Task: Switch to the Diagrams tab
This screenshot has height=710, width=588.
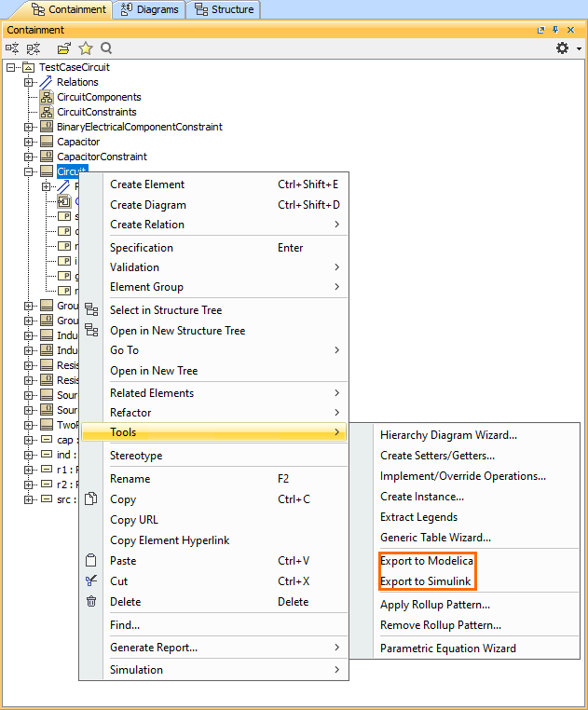Action: (149, 9)
